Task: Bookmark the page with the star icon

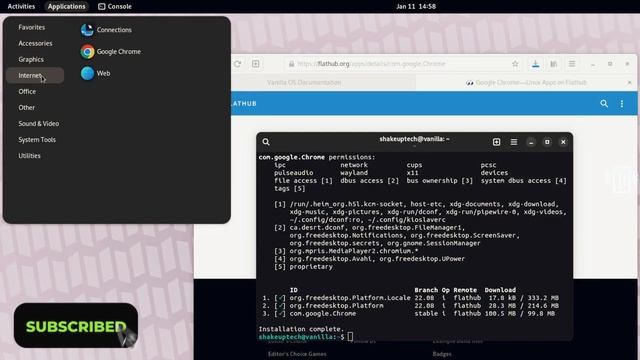Action: 515,64
